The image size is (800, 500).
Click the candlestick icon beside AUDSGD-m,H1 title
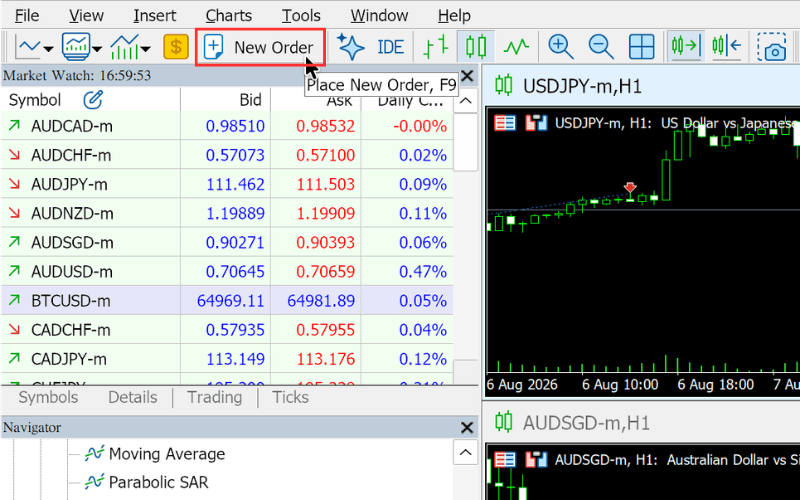click(504, 423)
